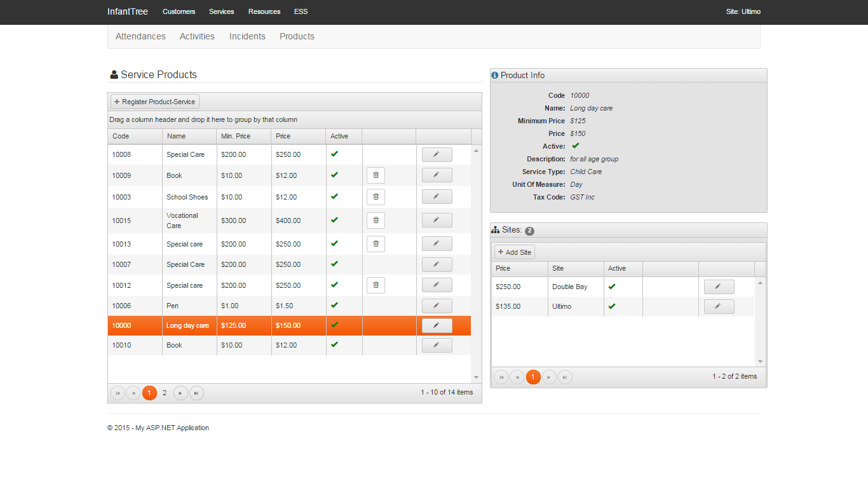The height and width of the screenshot is (488, 868).
Task: Delete the School Shoes product row
Action: 376,197
